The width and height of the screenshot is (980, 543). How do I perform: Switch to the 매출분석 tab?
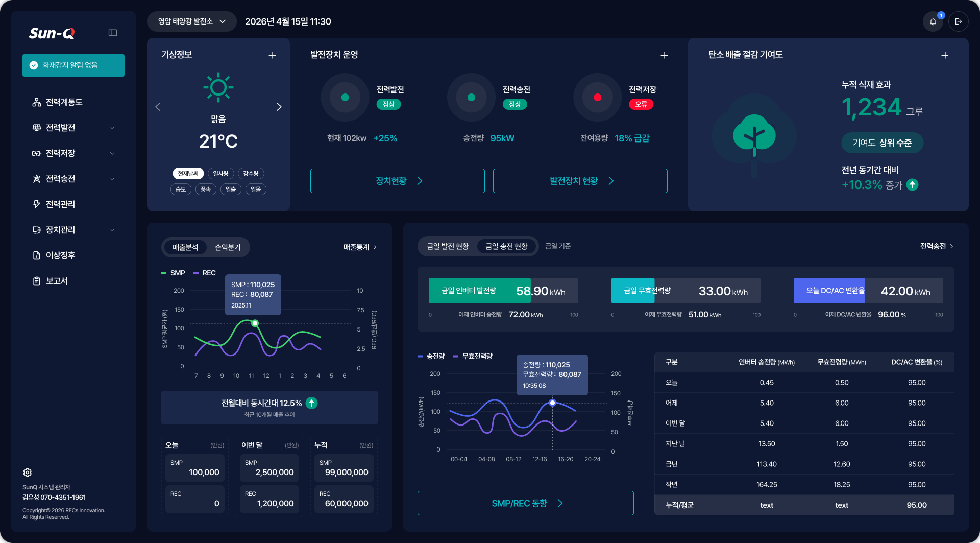185,247
